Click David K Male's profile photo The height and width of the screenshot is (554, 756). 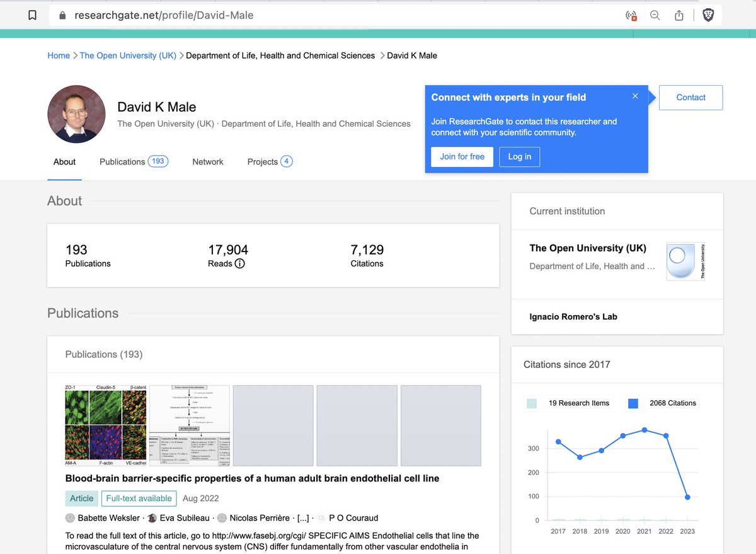[x=76, y=114]
